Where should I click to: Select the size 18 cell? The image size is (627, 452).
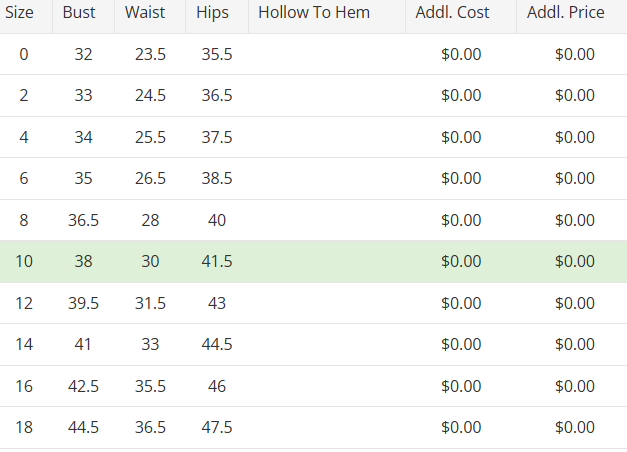tap(24, 427)
